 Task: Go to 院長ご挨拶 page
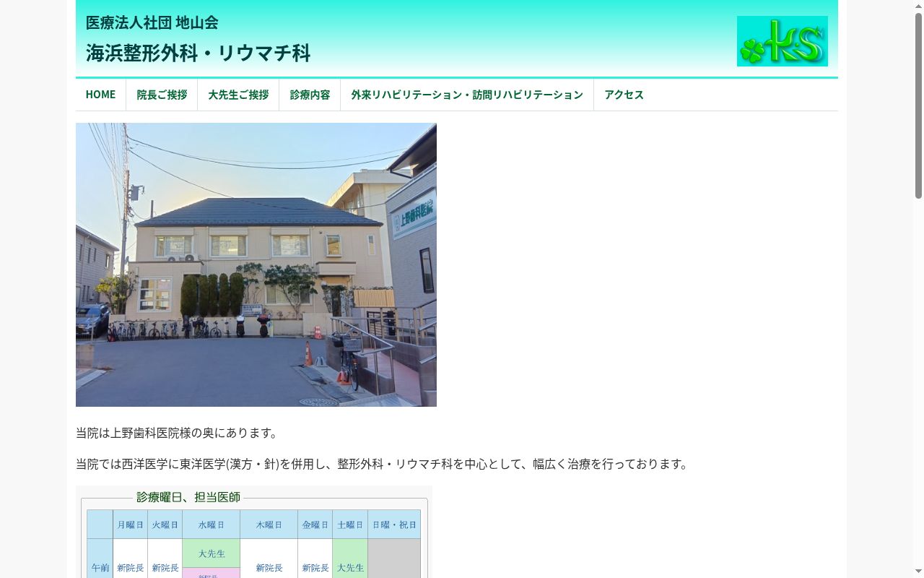tap(162, 95)
